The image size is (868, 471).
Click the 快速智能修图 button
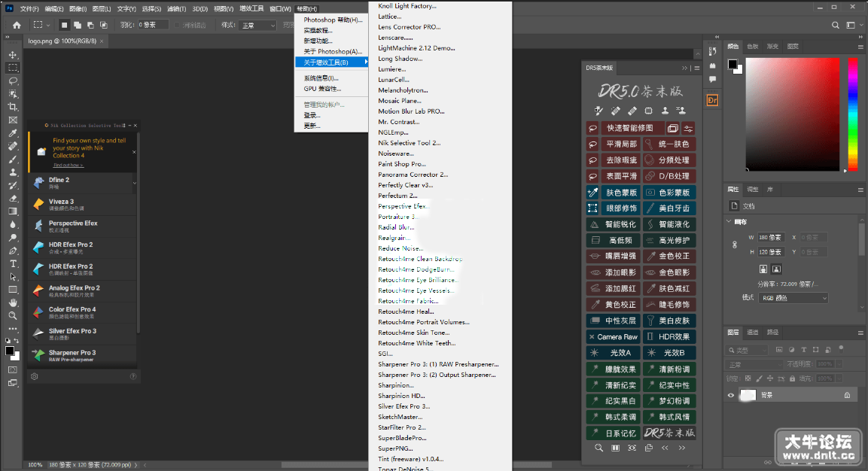pyautogui.click(x=631, y=128)
